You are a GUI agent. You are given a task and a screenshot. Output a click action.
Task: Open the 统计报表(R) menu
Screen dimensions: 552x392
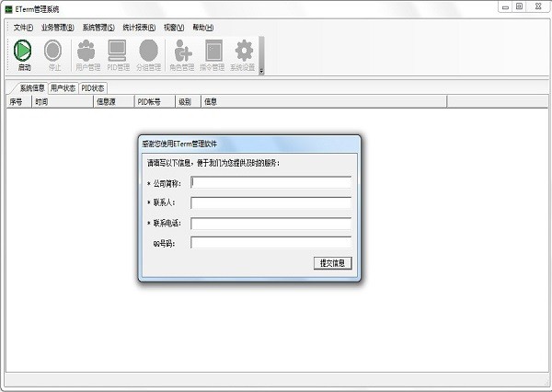[138, 28]
